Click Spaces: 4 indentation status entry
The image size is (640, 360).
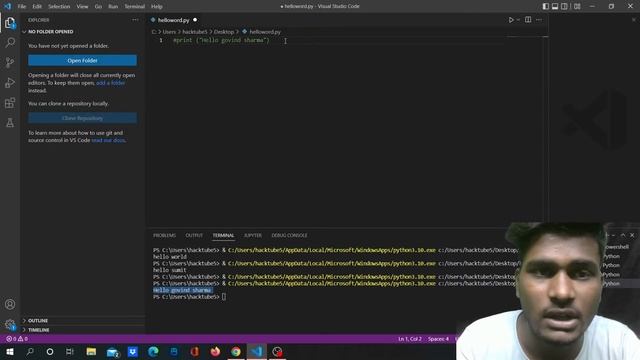[x=438, y=339]
